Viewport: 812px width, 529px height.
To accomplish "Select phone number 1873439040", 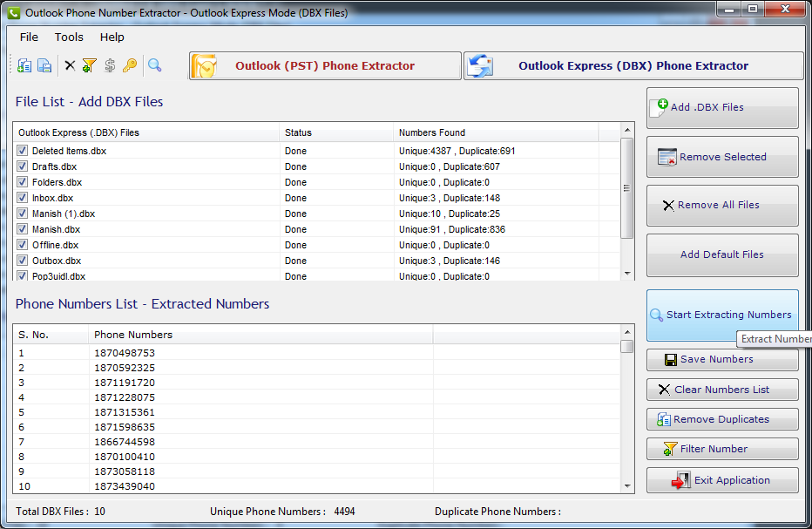I will pos(125,486).
